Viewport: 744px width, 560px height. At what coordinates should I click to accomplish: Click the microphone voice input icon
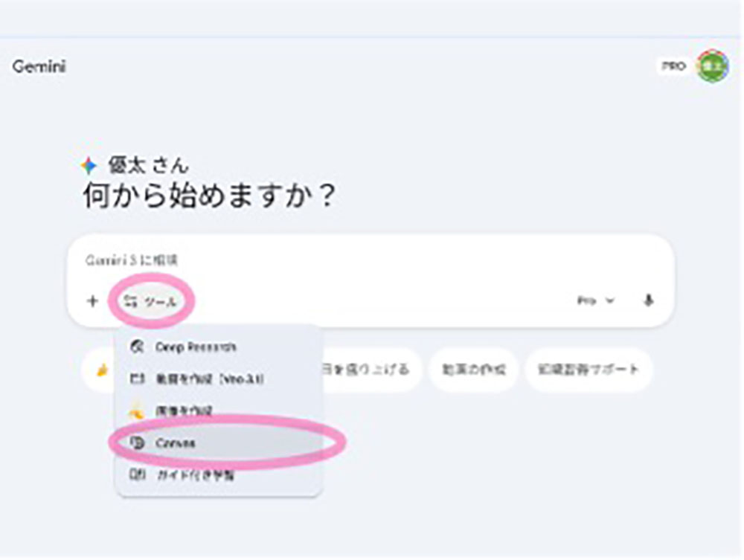click(x=649, y=301)
